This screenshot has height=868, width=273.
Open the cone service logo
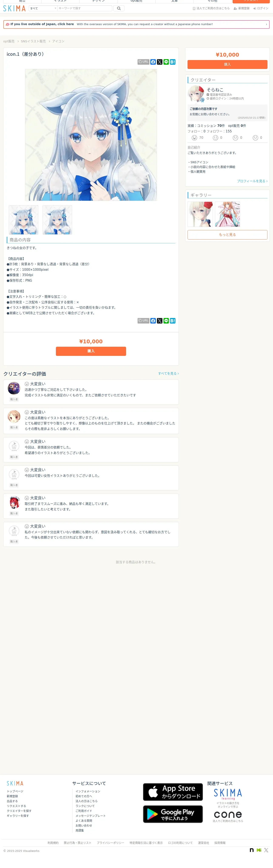coord(228,814)
